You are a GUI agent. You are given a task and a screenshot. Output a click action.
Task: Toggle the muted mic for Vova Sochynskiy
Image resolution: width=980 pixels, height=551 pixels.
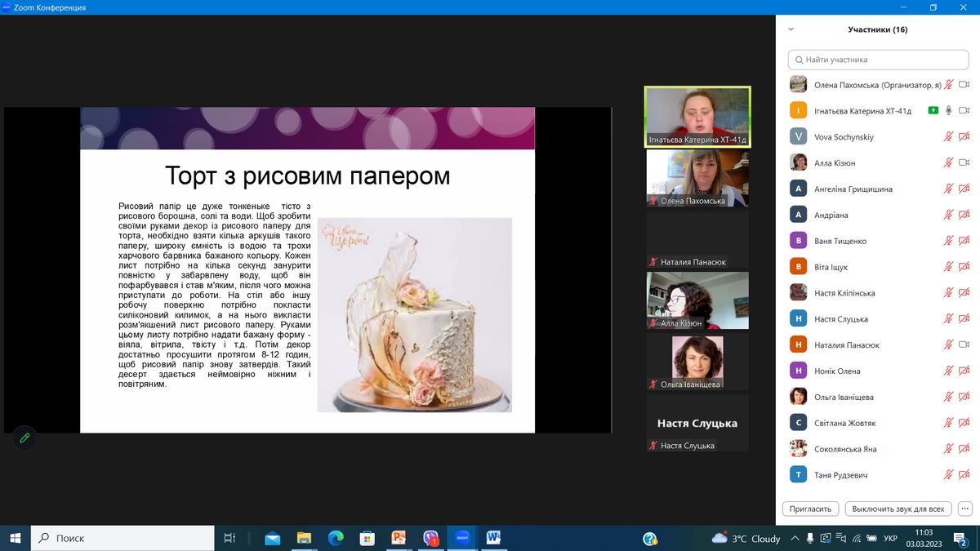(x=948, y=136)
